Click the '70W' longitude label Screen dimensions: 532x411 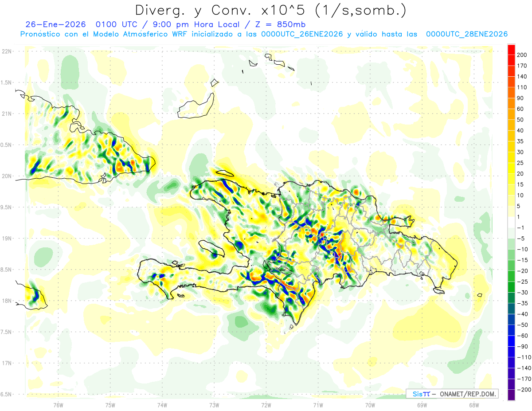tap(370, 405)
